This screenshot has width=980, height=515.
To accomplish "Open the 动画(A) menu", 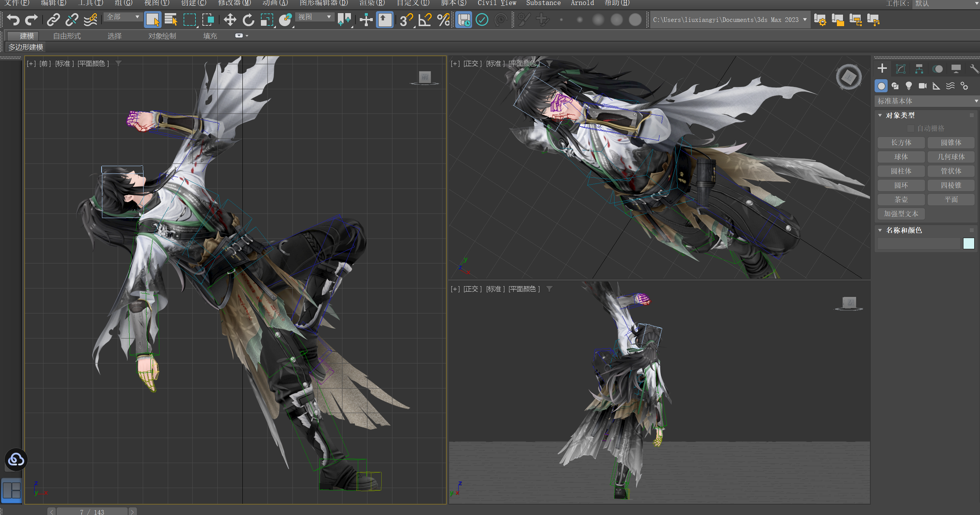I will point(275,3).
